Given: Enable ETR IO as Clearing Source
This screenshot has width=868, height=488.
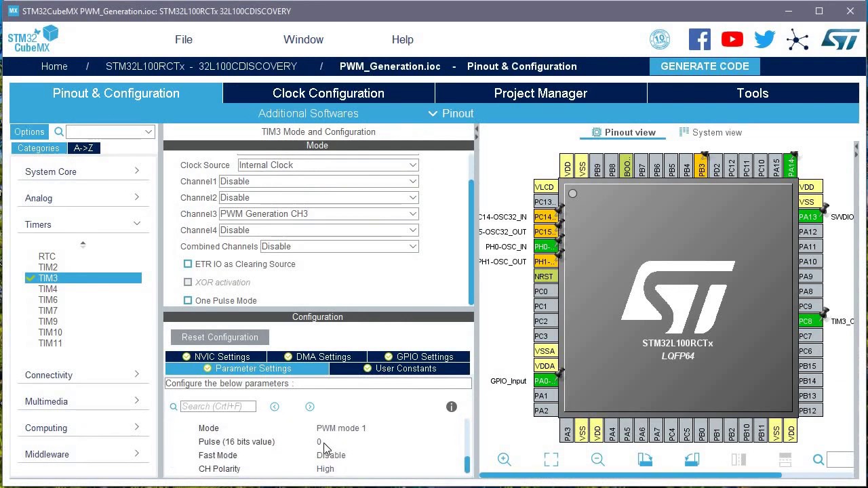Looking at the screenshot, I should click(x=188, y=264).
